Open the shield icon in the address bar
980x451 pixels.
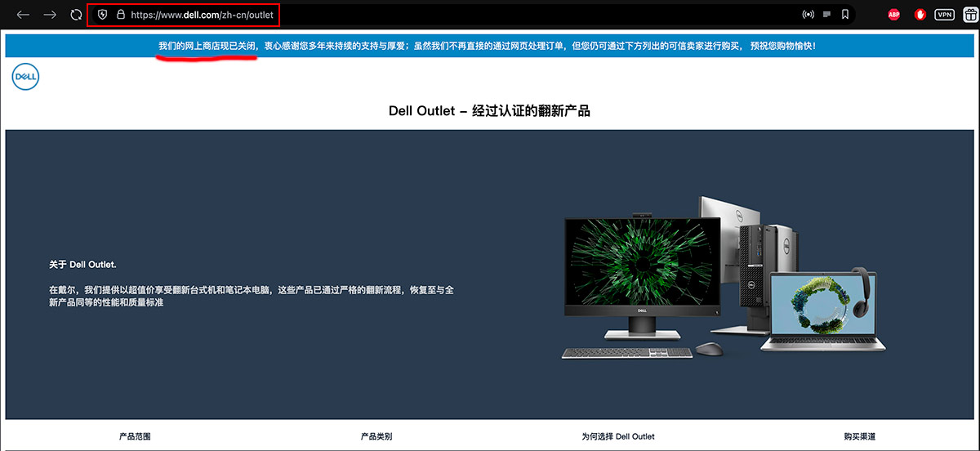pyautogui.click(x=103, y=15)
